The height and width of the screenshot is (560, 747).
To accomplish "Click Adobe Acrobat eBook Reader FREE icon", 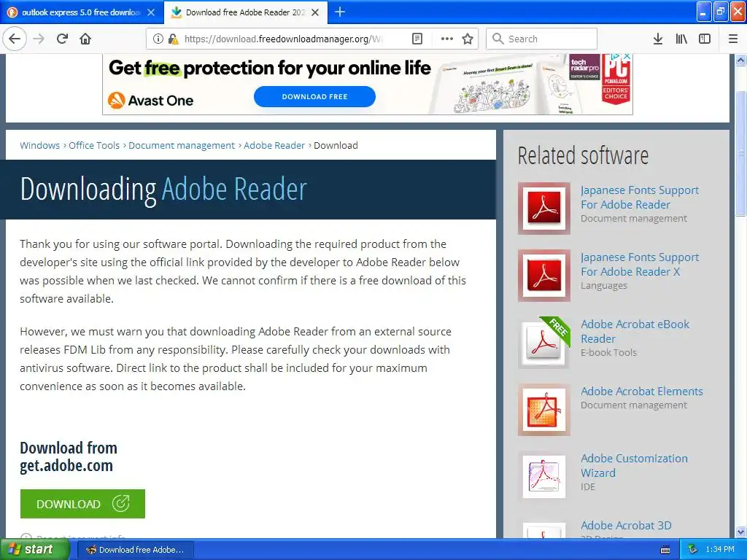I will tap(544, 343).
